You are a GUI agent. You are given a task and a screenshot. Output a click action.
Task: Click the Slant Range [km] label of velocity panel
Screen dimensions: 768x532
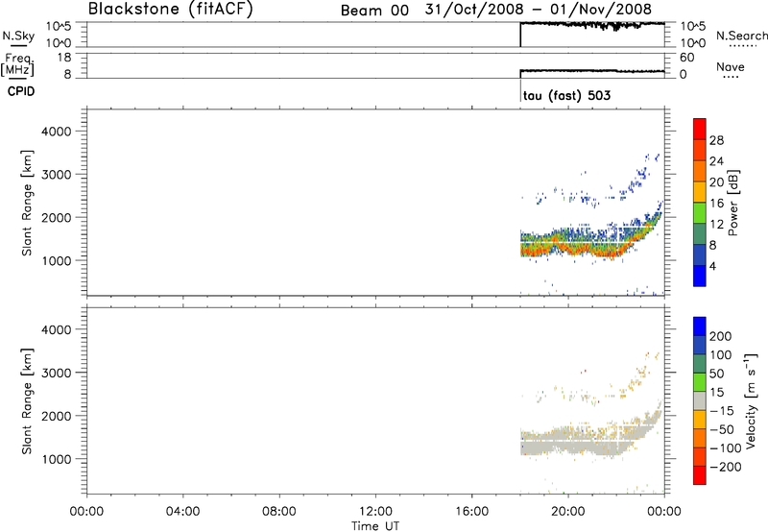27,401
